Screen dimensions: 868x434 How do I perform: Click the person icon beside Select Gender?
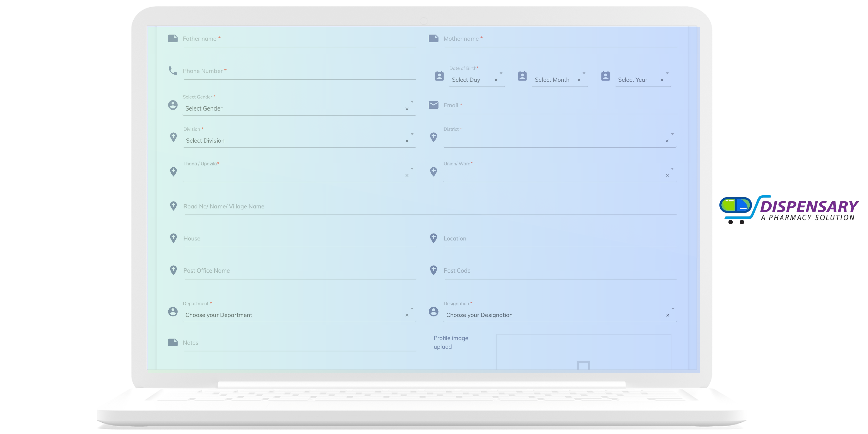click(173, 105)
